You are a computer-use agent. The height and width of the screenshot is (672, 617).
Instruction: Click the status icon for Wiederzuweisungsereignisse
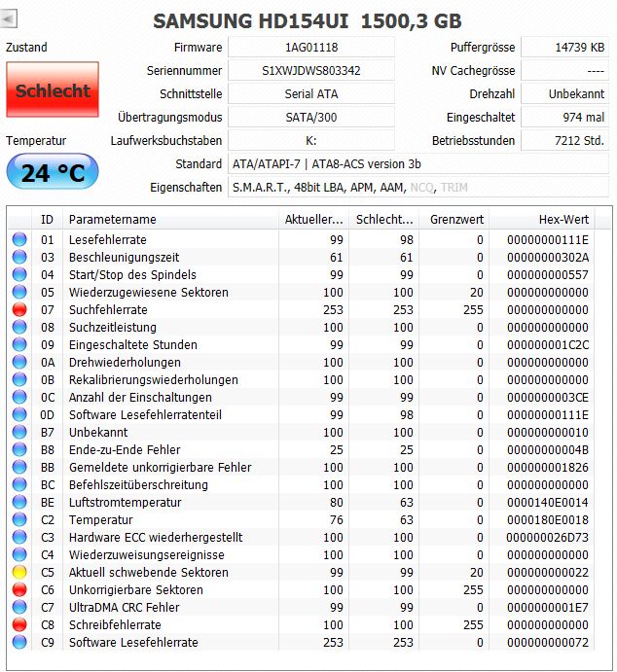coord(19,554)
